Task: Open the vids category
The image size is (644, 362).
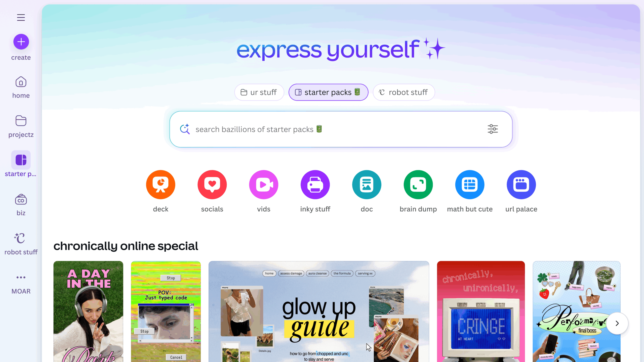Action: [x=264, y=185]
